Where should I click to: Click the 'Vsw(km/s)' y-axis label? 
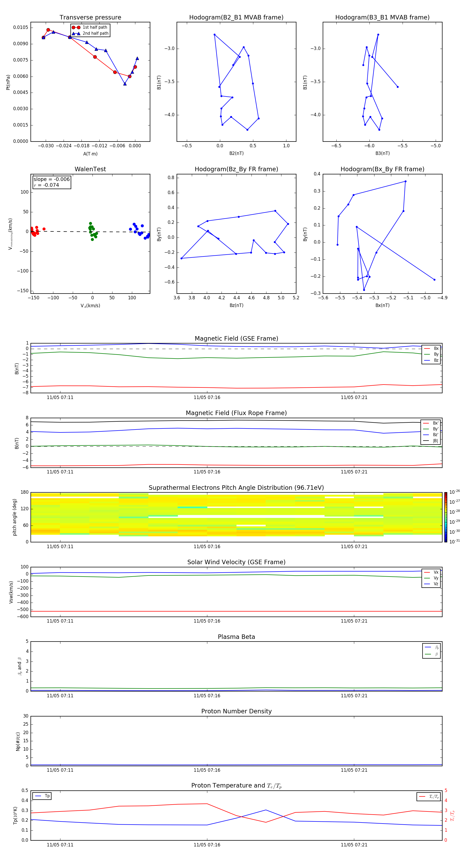point(11,592)
